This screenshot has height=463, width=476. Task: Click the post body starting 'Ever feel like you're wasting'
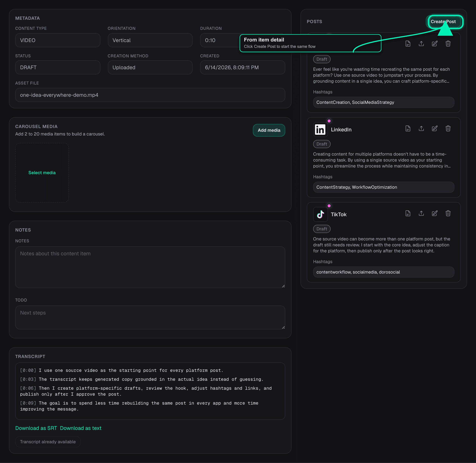click(382, 75)
